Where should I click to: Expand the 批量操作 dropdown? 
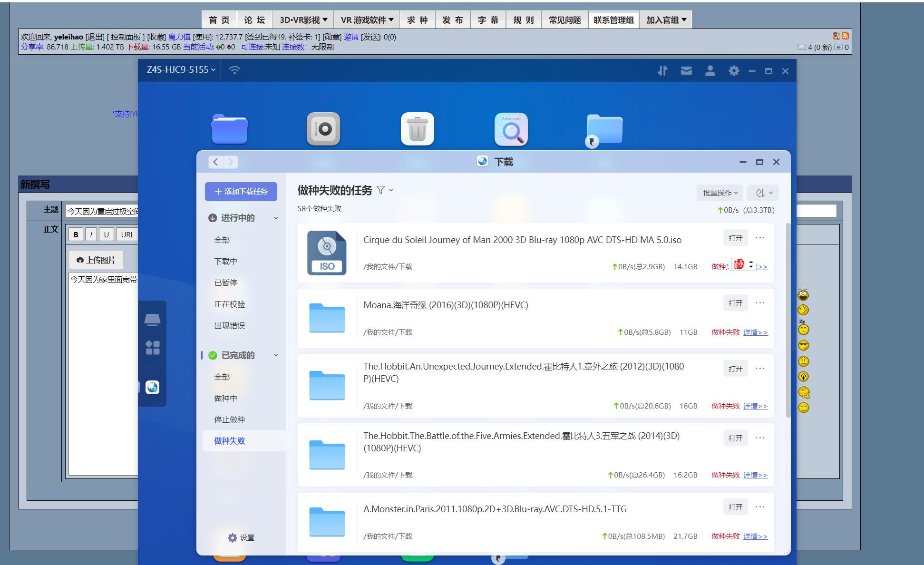pos(720,193)
